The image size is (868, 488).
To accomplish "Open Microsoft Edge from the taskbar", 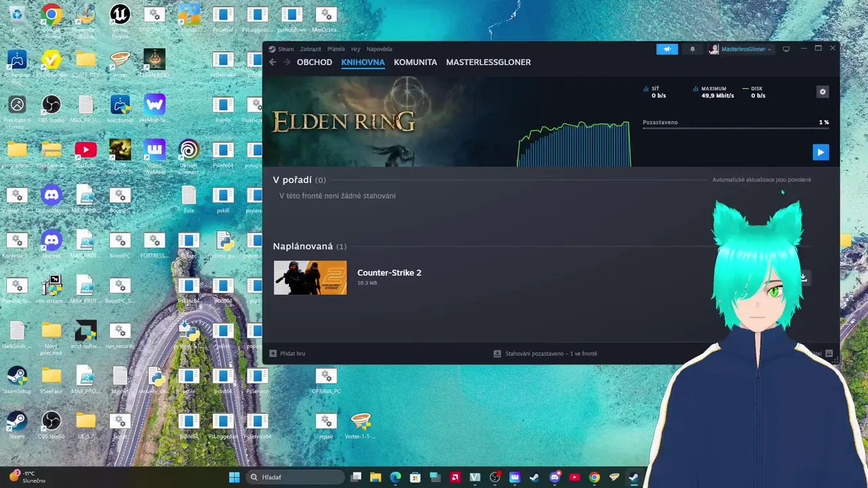I will (x=395, y=476).
